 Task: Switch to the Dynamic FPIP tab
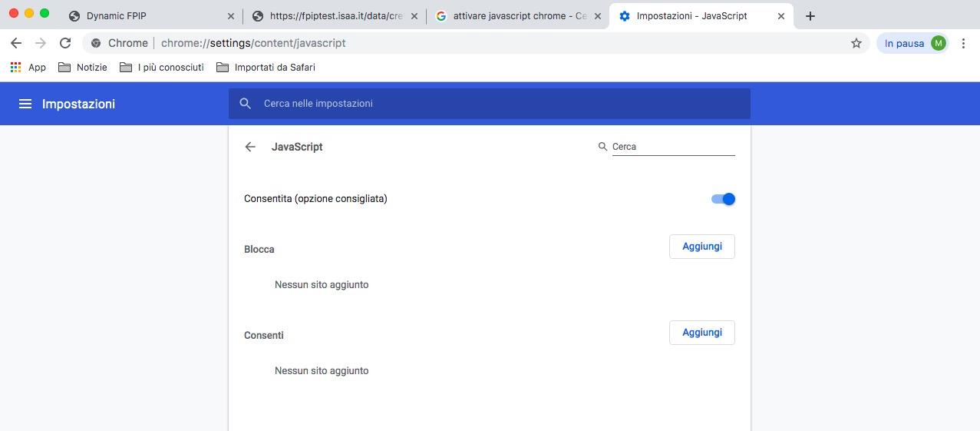coord(146,16)
